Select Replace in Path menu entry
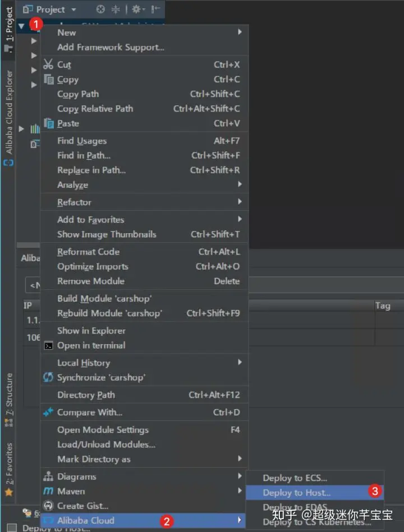 pyautogui.click(x=145, y=170)
